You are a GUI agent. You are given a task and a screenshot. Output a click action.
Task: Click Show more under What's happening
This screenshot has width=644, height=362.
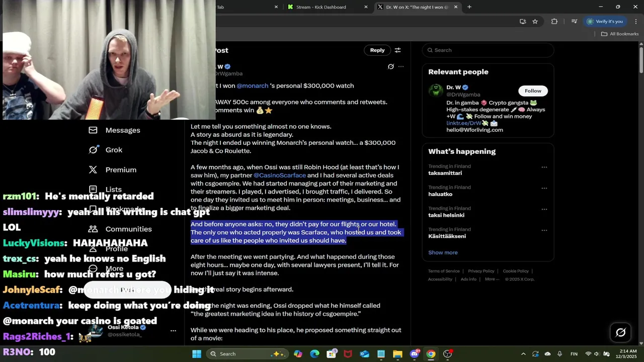click(x=443, y=252)
